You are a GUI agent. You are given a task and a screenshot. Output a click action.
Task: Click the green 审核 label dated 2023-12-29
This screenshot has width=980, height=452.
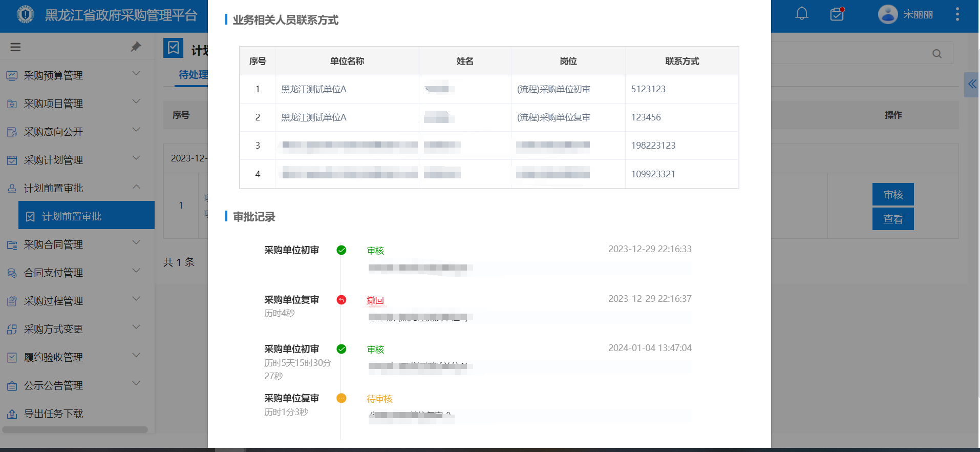[x=375, y=251]
